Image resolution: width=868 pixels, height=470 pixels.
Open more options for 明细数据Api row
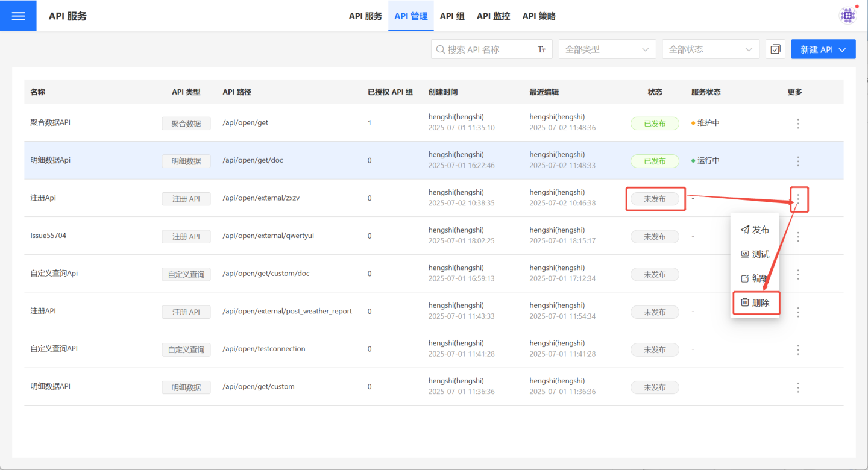click(798, 161)
